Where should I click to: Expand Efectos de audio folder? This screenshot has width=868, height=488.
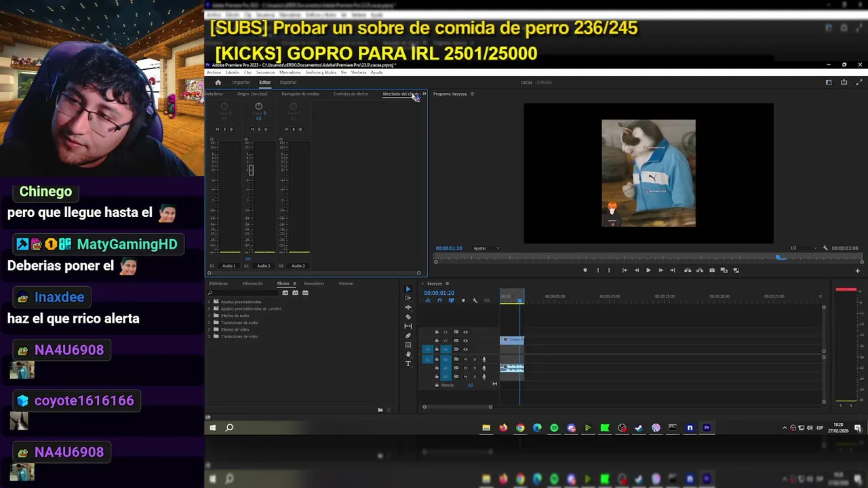pyautogui.click(x=210, y=316)
